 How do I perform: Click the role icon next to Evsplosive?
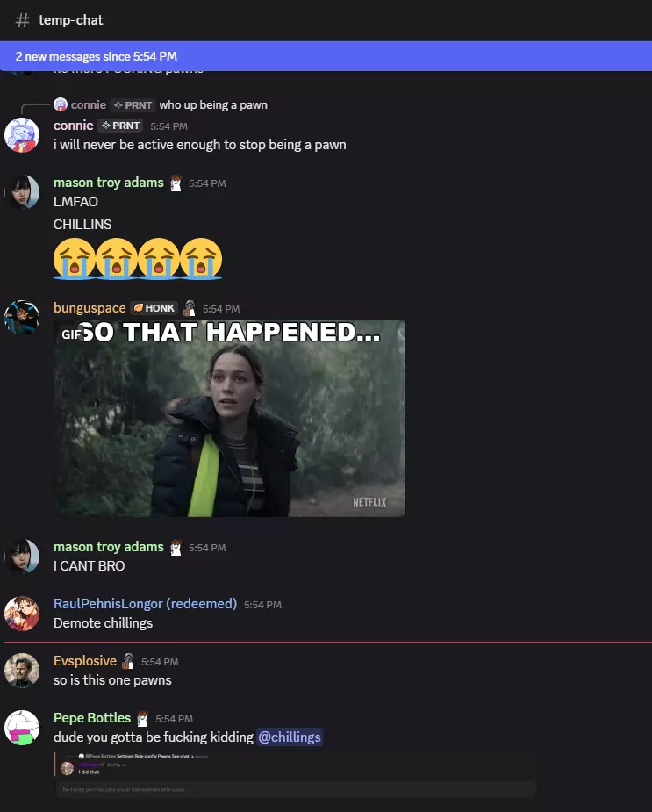click(x=128, y=661)
